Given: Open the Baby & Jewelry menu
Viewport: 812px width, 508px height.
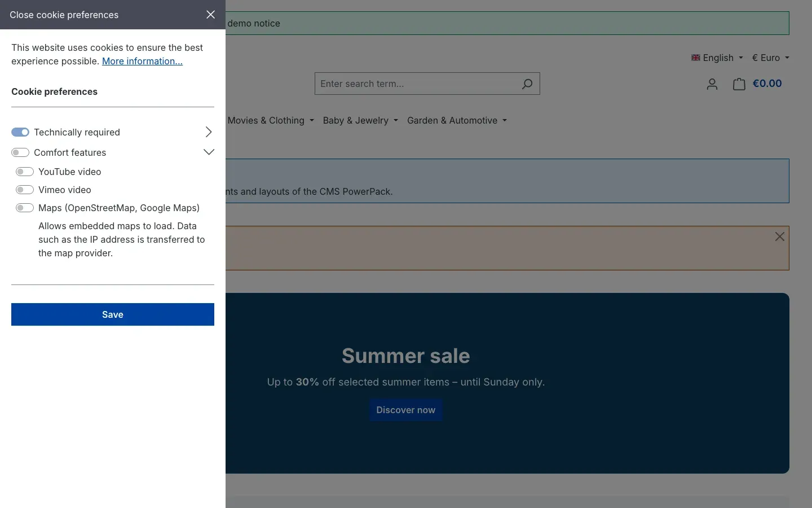Looking at the screenshot, I should (360, 120).
